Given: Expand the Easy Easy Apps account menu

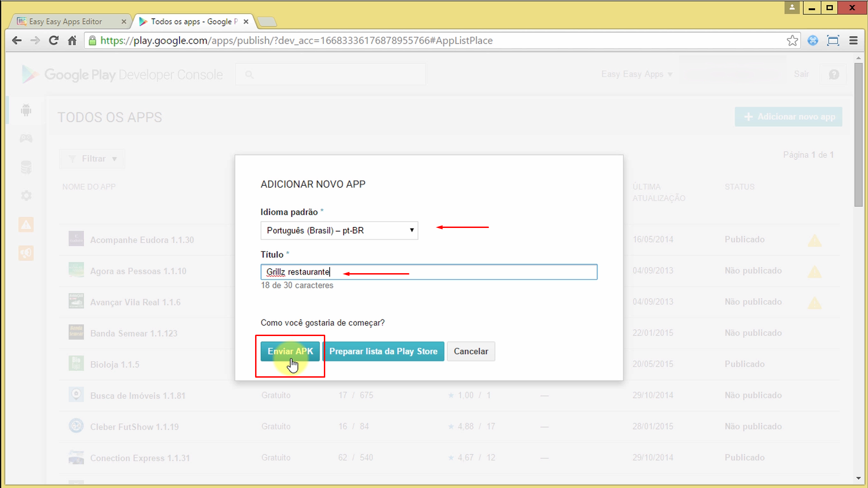Looking at the screenshot, I should [x=636, y=74].
